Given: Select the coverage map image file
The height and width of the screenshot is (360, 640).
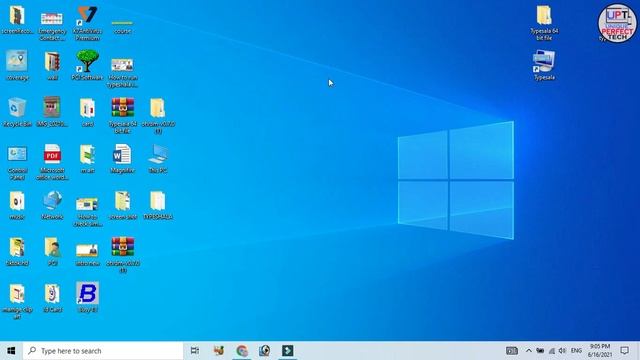Looking at the screenshot, I should coord(17,65).
